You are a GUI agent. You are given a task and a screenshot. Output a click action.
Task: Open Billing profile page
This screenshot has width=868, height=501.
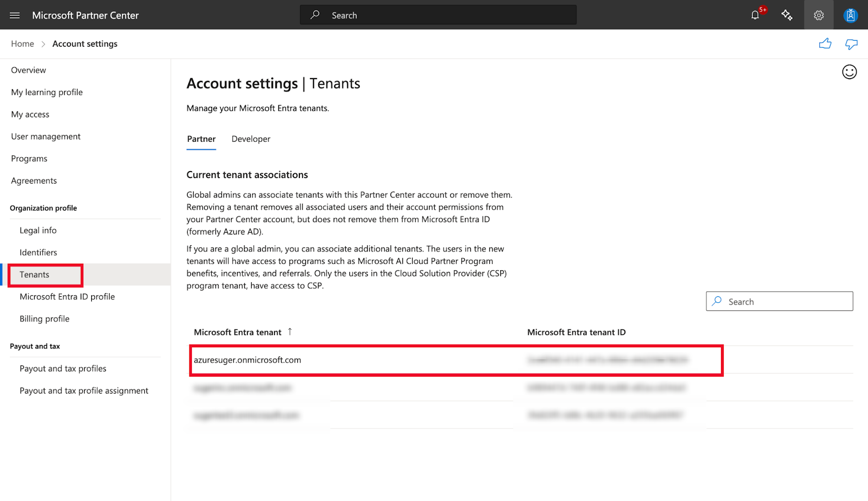[44, 319]
